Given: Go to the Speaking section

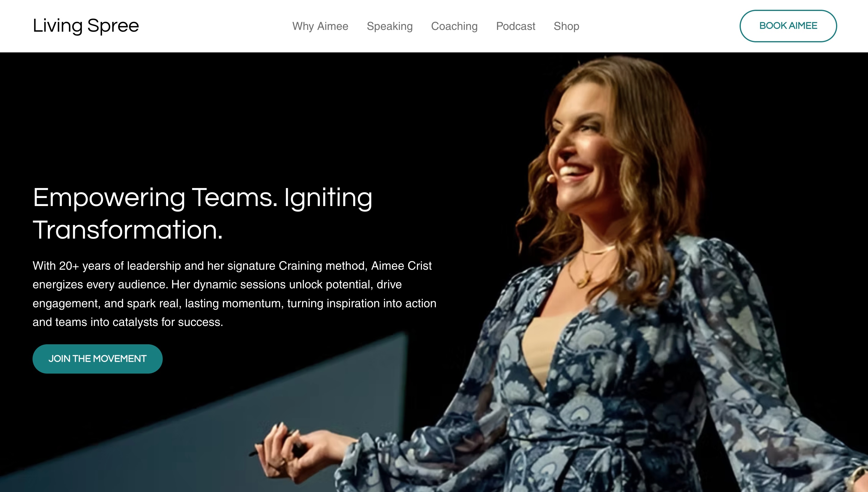Looking at the screenshot, I should (x=390, y=26).
